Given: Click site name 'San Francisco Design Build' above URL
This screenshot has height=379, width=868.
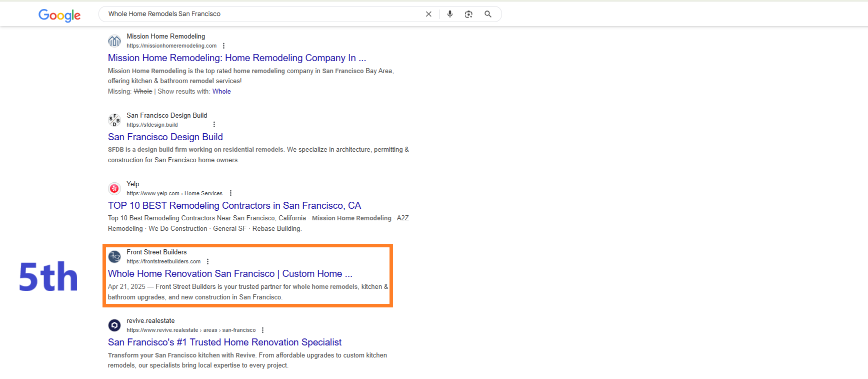Looking at the screenshot, I should pyautogui.click(x=166, y=115).
